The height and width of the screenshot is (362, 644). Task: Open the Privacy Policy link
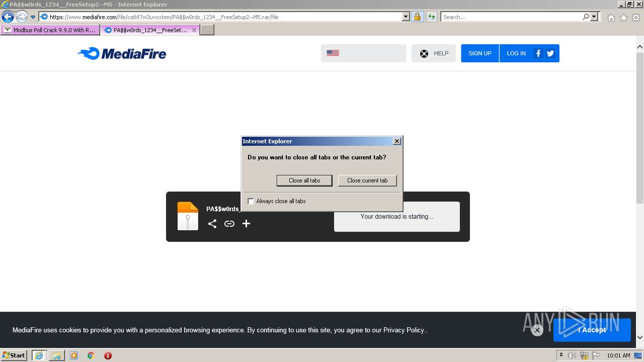tap(405, 330)
